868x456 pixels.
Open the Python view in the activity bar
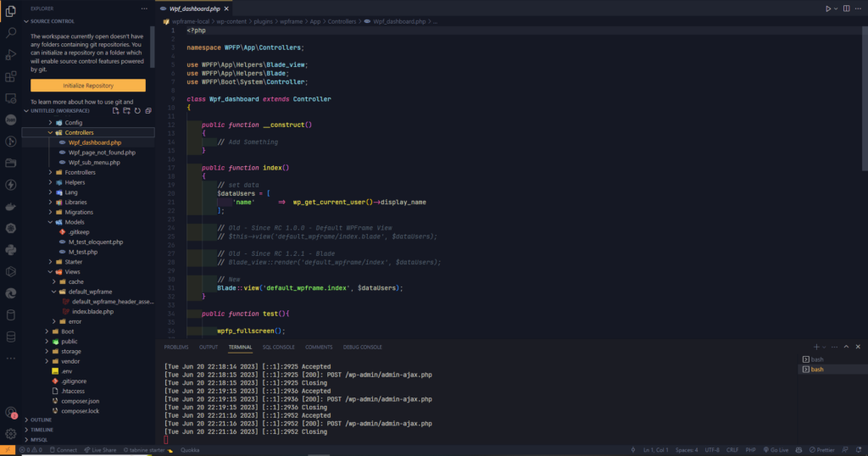click(10, 250)
